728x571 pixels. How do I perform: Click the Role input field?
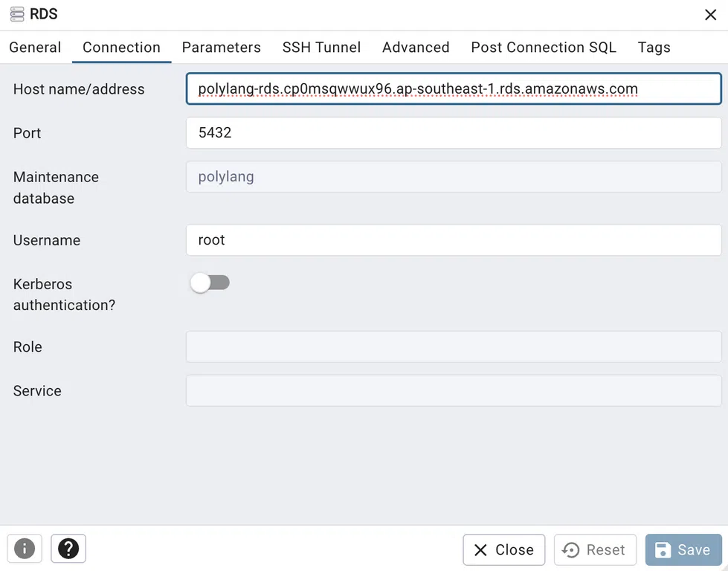pyautogui.click(x=454, y=346)
